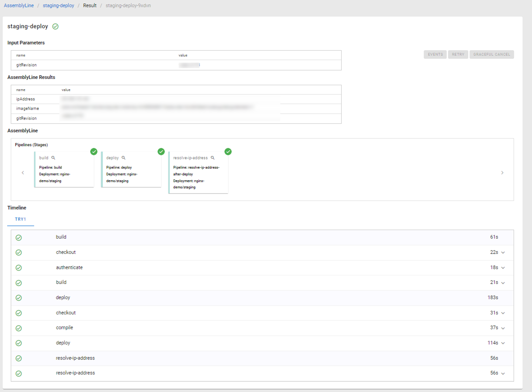
Task: Click green success badge on build card
Action: pos(94,152)
